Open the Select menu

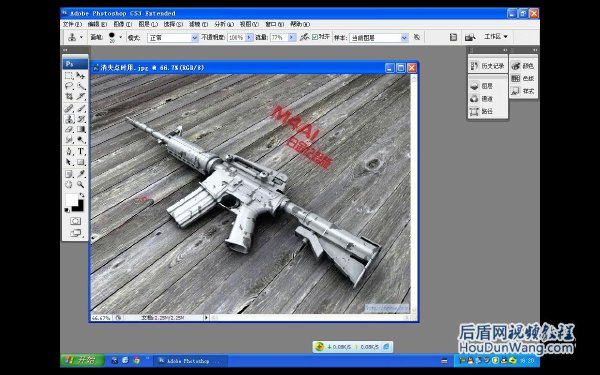[173, 24]
